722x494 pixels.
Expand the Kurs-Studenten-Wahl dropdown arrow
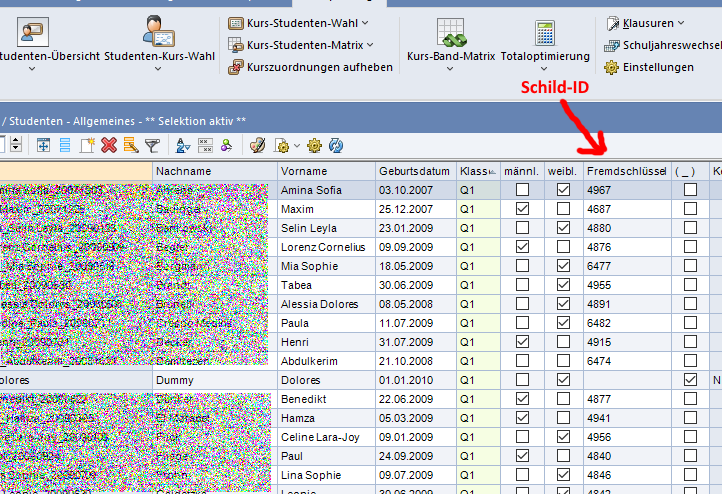(x=365, y=23)
